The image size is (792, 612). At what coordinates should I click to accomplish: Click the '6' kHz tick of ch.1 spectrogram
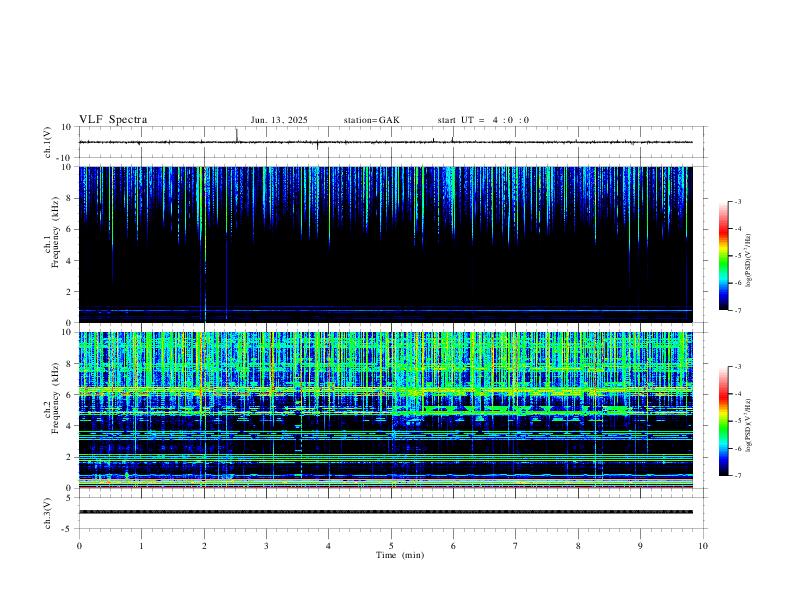pos(70,229)
